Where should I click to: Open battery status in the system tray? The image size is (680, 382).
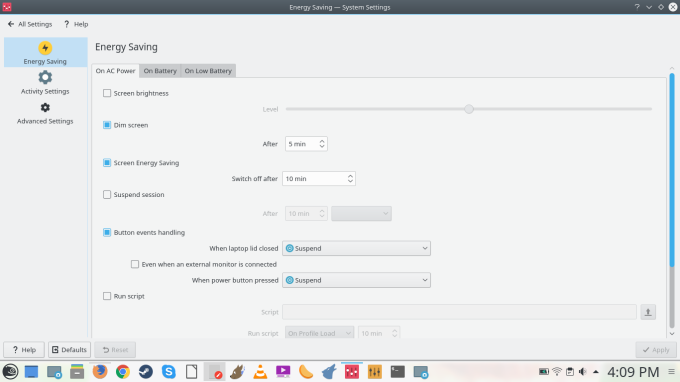[544, 372]
